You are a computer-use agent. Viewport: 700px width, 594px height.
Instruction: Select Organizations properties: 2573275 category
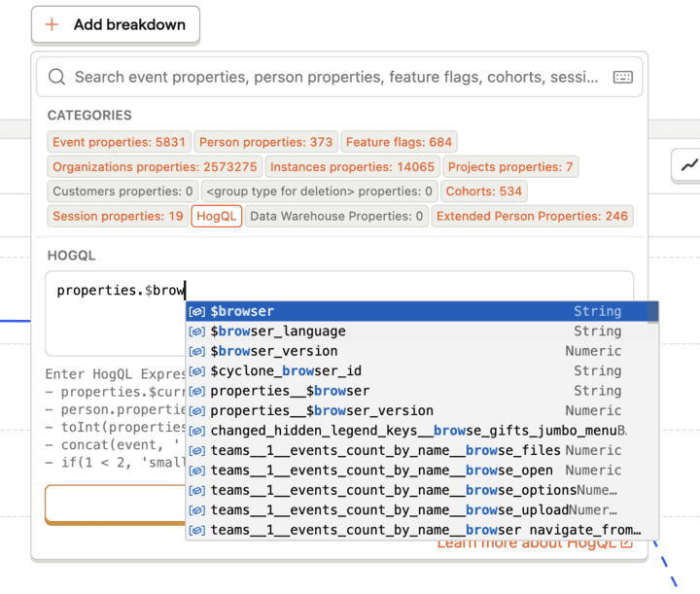155,167
